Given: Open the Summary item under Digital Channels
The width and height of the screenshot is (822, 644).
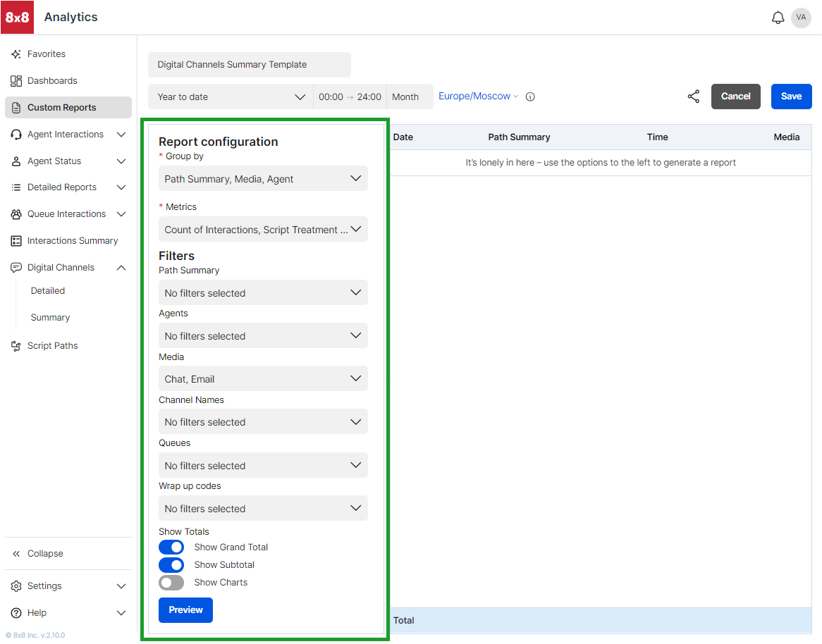Looking at the screenshot, I should point(50,317).
